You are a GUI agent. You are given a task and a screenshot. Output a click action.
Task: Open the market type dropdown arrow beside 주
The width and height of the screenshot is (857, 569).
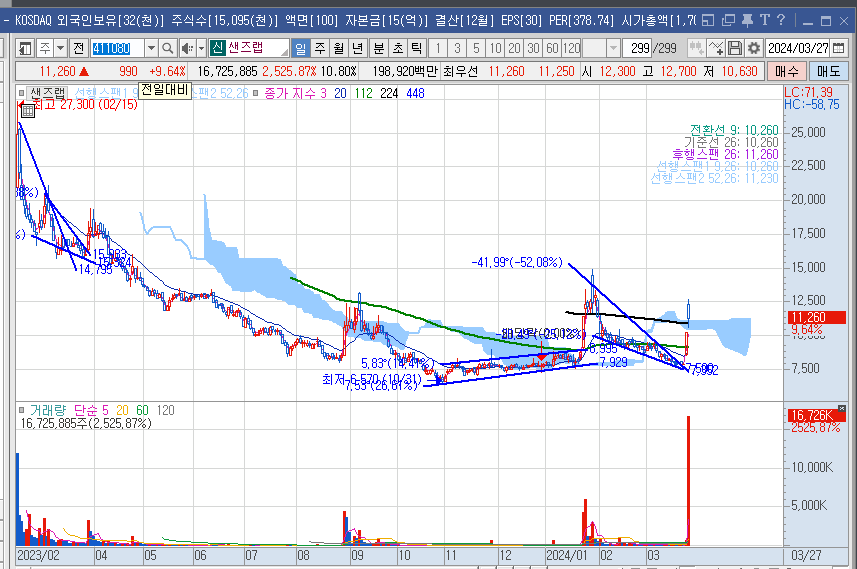(61, 49)
